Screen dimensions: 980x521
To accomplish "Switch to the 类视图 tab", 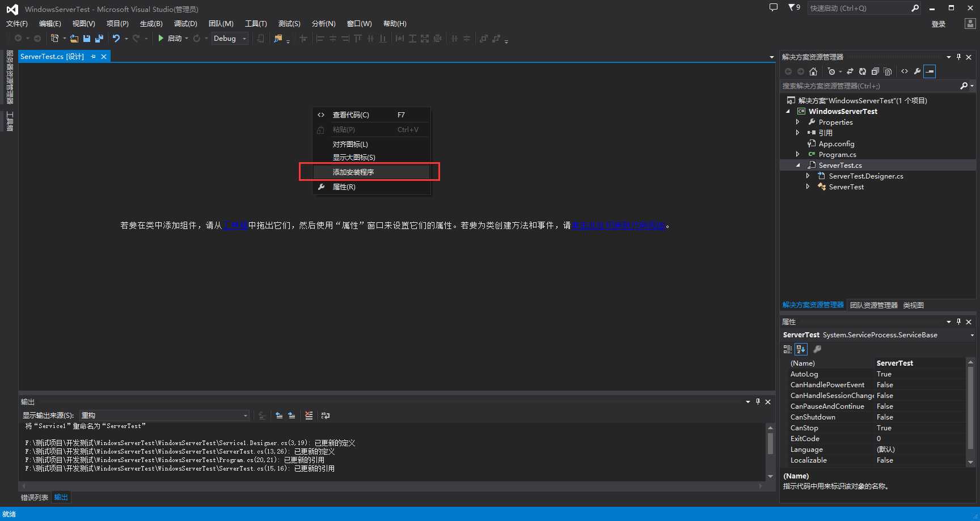I will [914, 306].
